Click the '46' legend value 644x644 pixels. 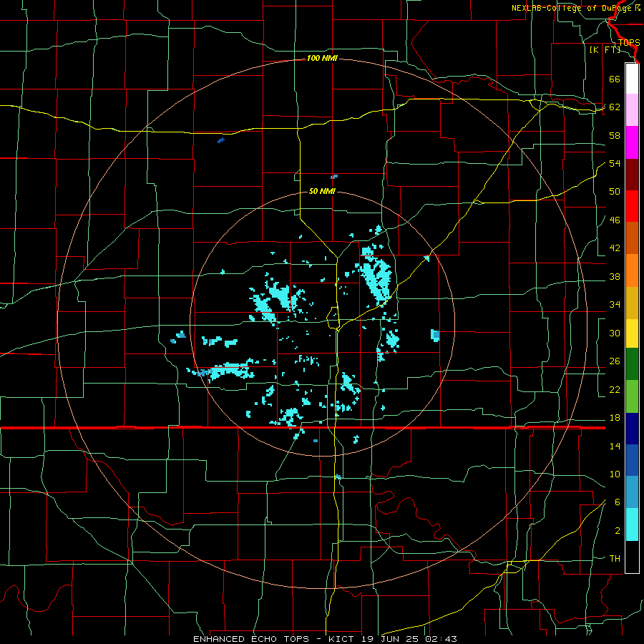click(x=615, y=220)
